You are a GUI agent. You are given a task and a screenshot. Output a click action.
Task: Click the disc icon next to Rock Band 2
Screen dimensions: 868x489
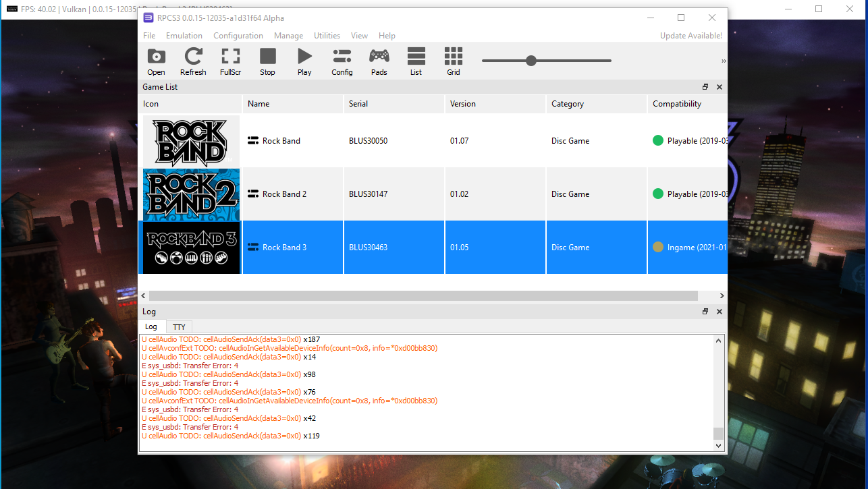[x=253, y=194]
